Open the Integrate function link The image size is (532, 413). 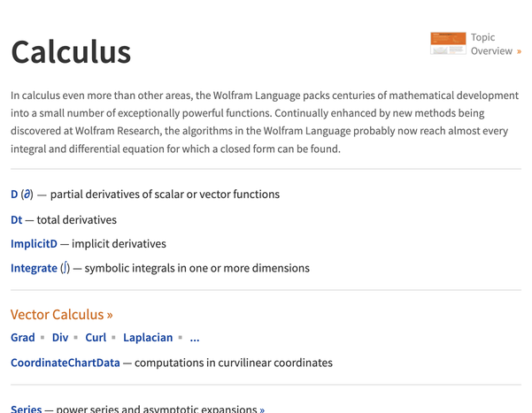pyautogui.click(x=34, y=268)
